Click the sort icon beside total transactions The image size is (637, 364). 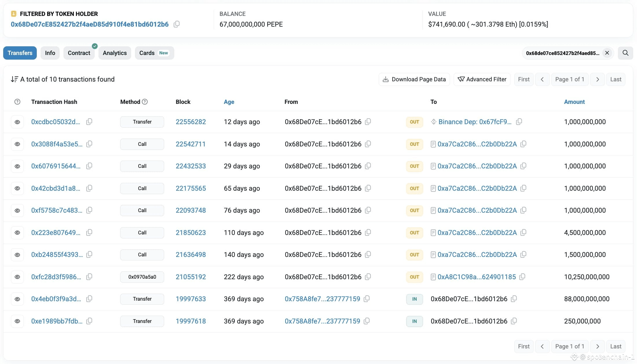point(14,79)
